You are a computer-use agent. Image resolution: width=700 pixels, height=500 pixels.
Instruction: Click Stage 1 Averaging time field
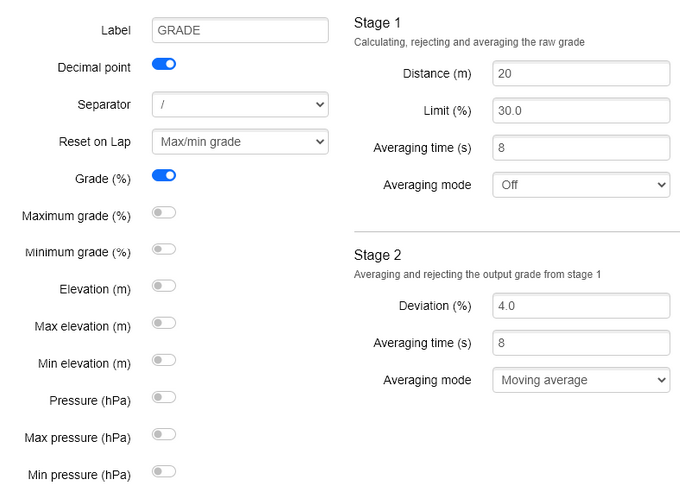[581, 147]
